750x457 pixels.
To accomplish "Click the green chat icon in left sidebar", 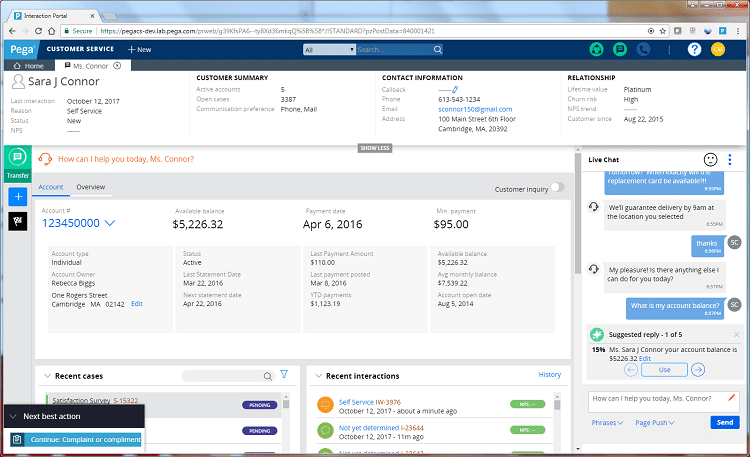I will coord(18,158).
